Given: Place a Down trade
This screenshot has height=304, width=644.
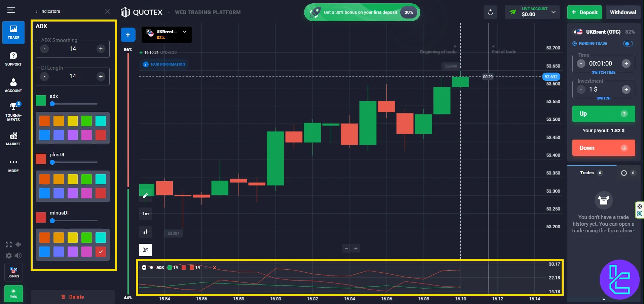Looking at the screenshot, I should (x=604, y=148).
